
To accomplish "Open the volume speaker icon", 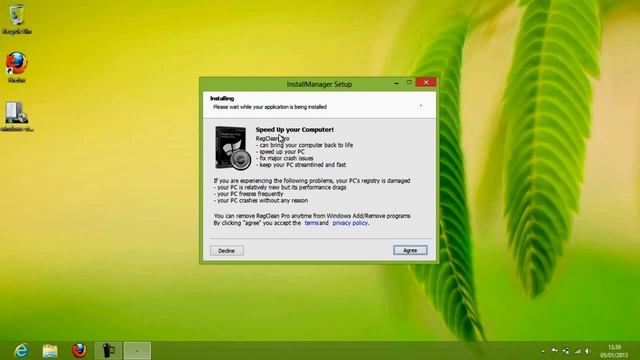I will [588, 351].
